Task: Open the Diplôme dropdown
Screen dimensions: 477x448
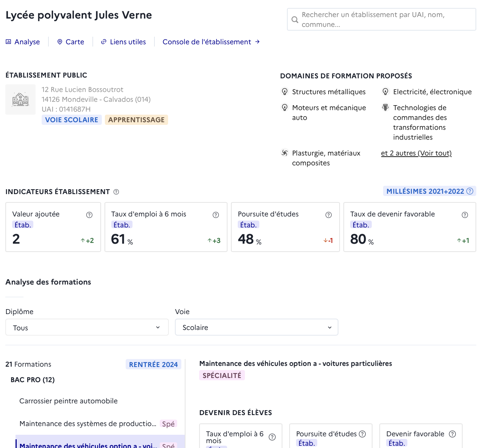Action: [x=87, y=327]
